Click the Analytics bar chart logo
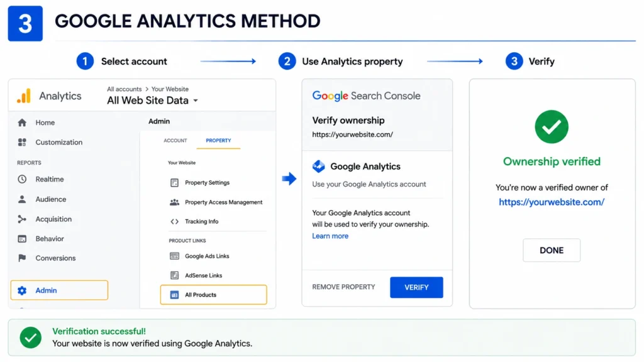This screenshot has width=644, height=362. coord(24,96)
